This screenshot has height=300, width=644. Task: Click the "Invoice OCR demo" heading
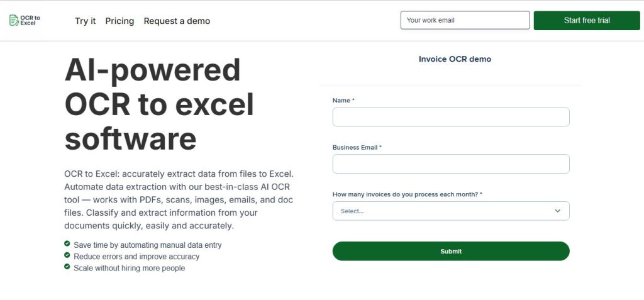[455, 59]
